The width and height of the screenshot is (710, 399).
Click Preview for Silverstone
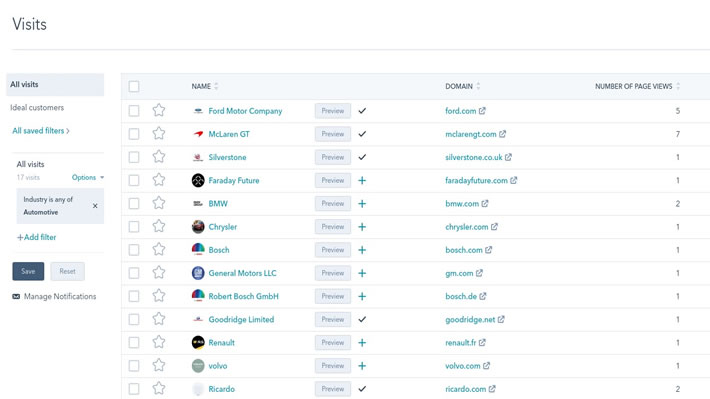tap(333, 157)
